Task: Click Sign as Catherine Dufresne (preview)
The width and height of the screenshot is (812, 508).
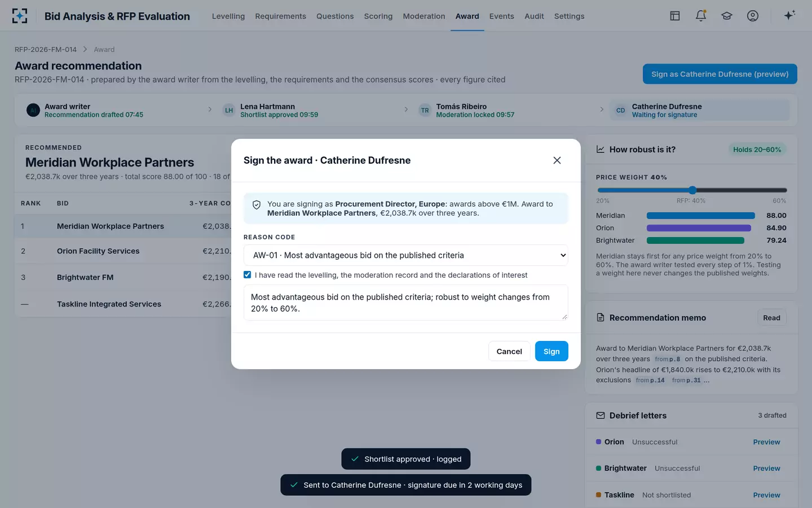Action: pos(720,74)
